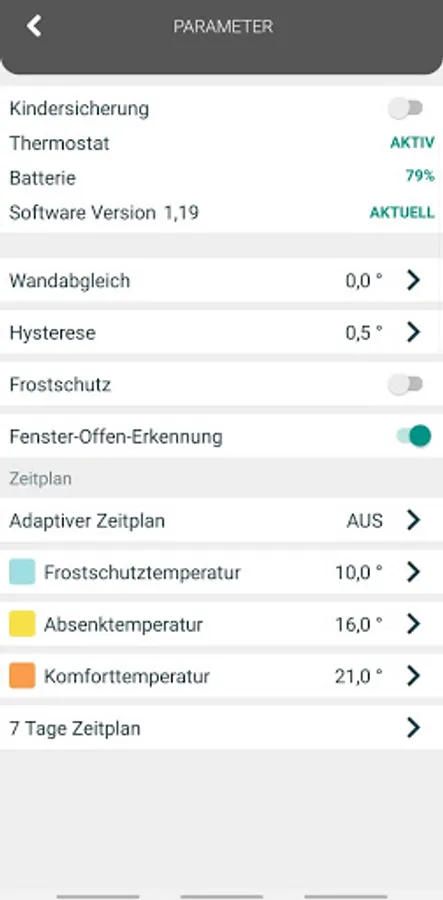This screenshot has width=443, height=900.
Task: Expand Hysterese setting chevron
Action: [x=413, y=332]
